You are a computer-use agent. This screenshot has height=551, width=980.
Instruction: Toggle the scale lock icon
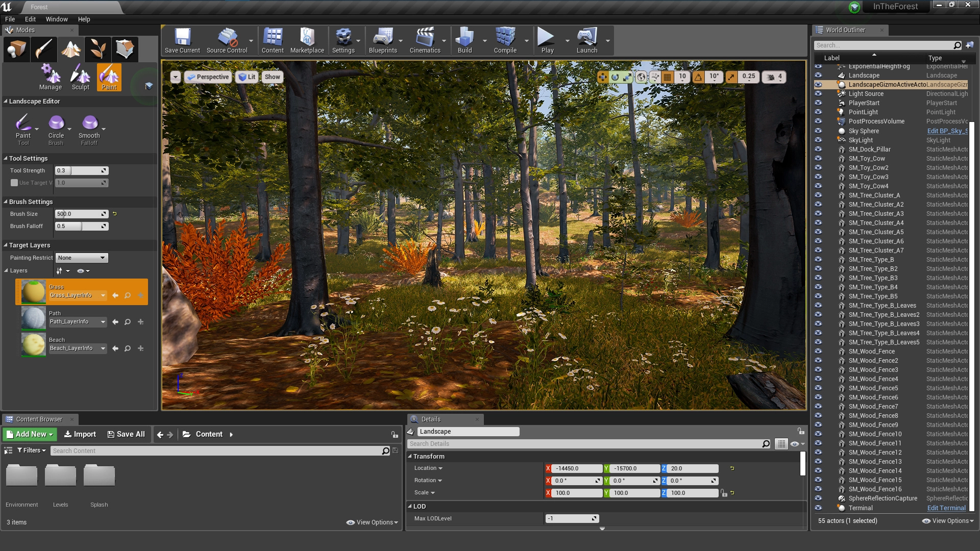point(724,493)
